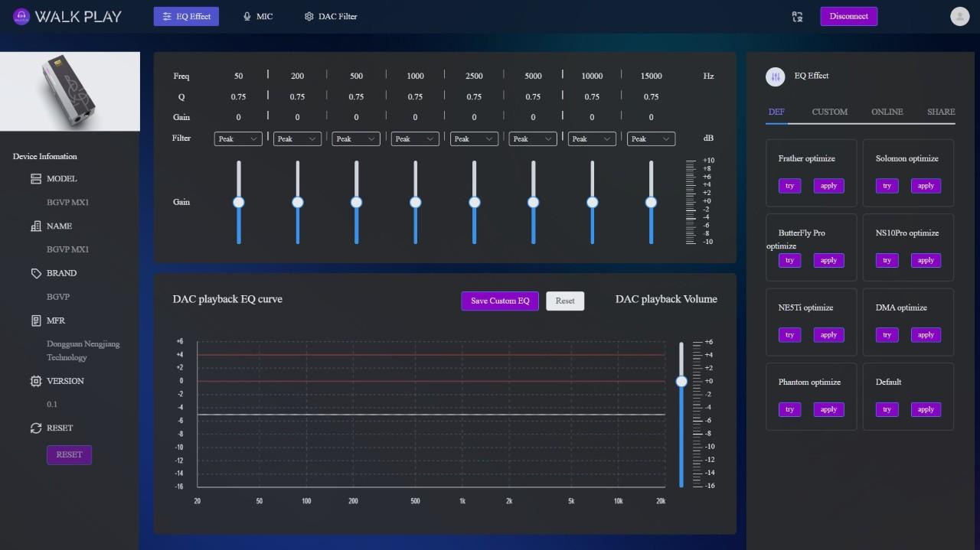The image size is (980, 550).
Task: Click the translate language icon
Action: point(797,16)
